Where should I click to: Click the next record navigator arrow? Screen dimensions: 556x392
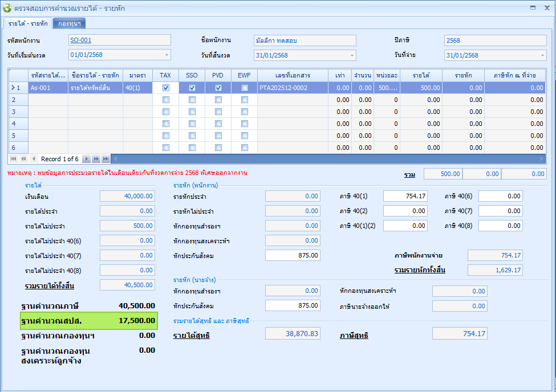pos(86,159)
